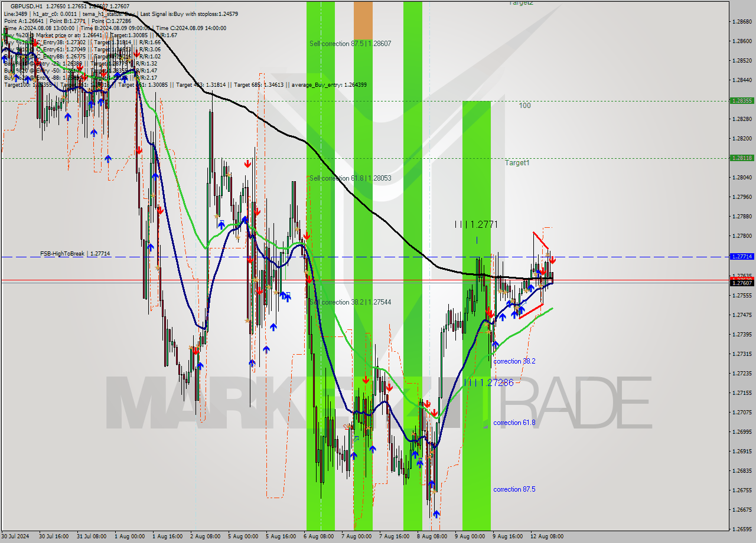Click the 1.27315 price axis value

pos(741,354)
